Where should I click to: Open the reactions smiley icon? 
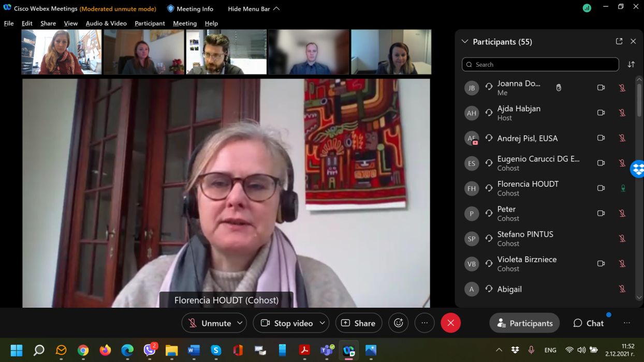[398, 323]
